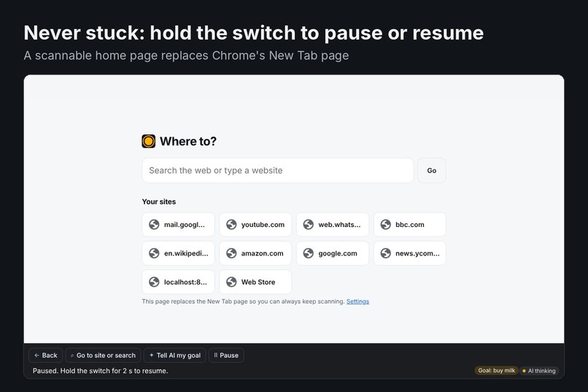Click Pause in the bottom scan bar
Screen dimensions: 588x392
coord(226,356)
